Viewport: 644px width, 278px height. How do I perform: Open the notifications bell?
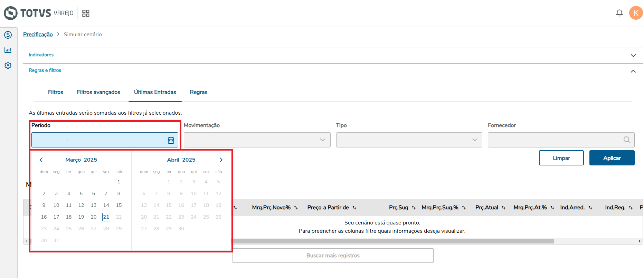(x=619, y=13)
